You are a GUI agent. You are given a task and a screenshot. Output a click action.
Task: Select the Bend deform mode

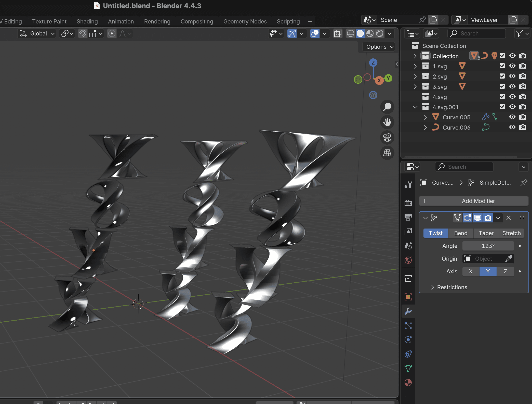[461, 233]
